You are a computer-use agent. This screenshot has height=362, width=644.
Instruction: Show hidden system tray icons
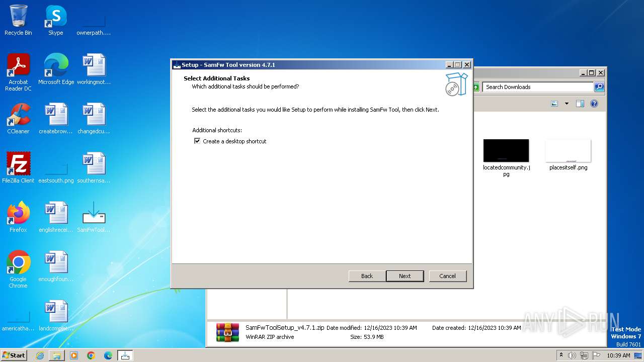tap(561, 355)
